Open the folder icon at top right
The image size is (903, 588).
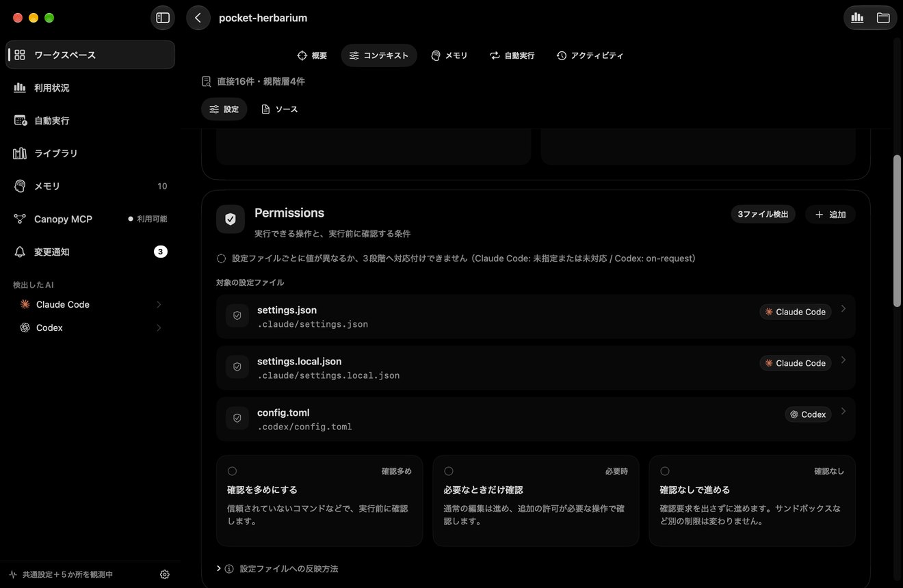point(883,18)
